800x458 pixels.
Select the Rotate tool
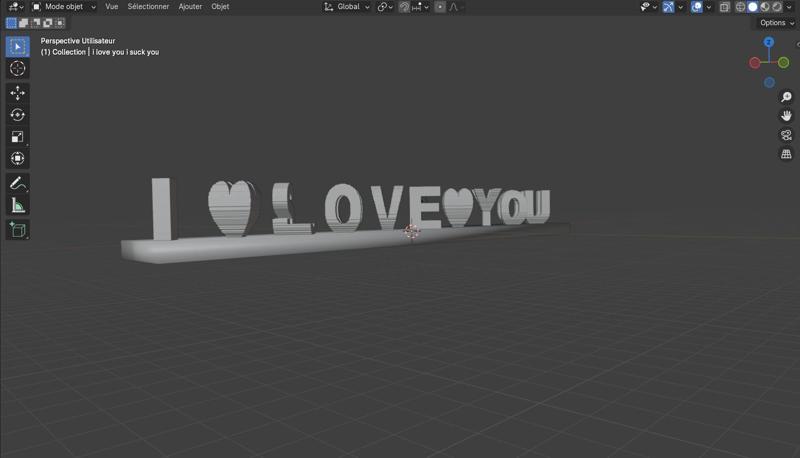[x=17, y=115]
